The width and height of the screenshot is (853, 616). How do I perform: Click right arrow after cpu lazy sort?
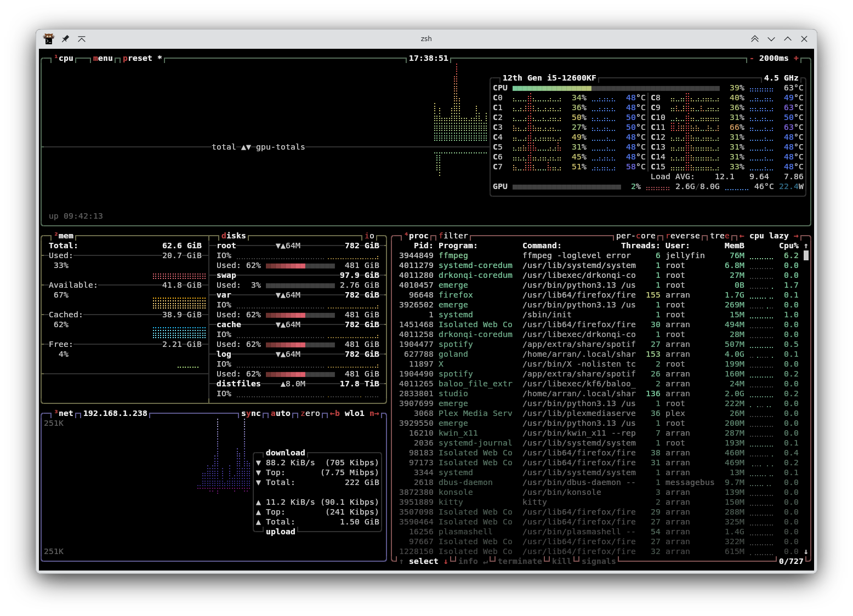click(796, 236)
